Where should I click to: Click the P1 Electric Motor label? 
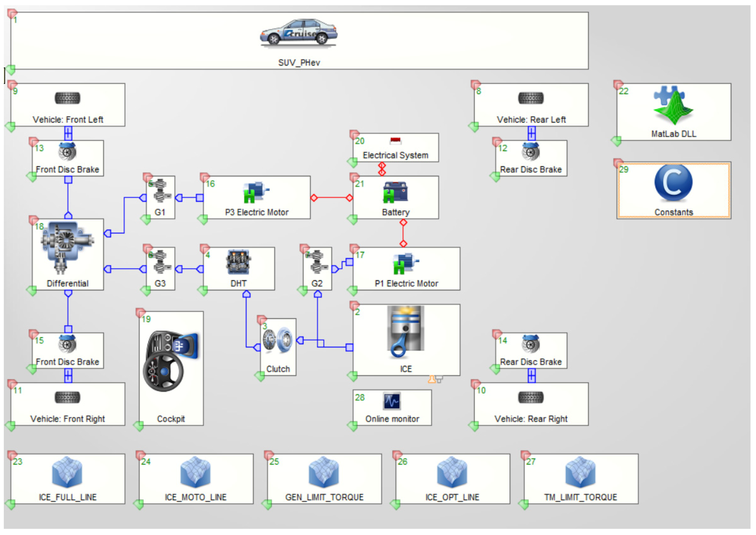pos(406,283)
